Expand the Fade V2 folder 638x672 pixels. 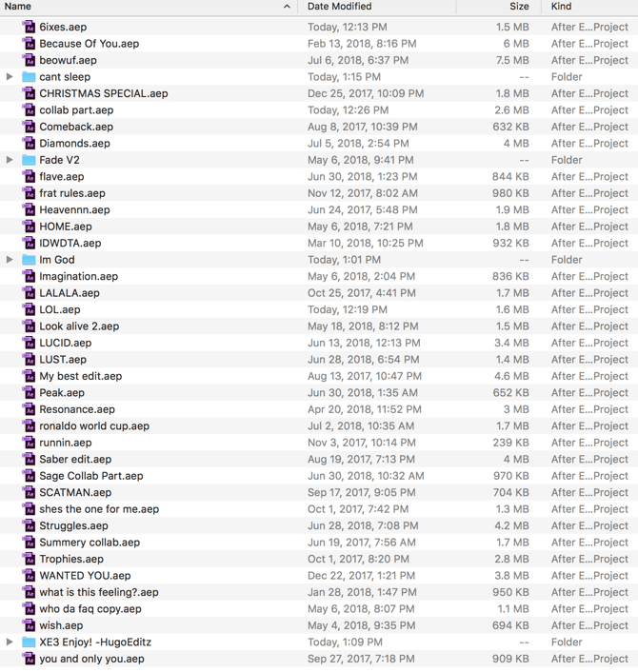[10, 160]
